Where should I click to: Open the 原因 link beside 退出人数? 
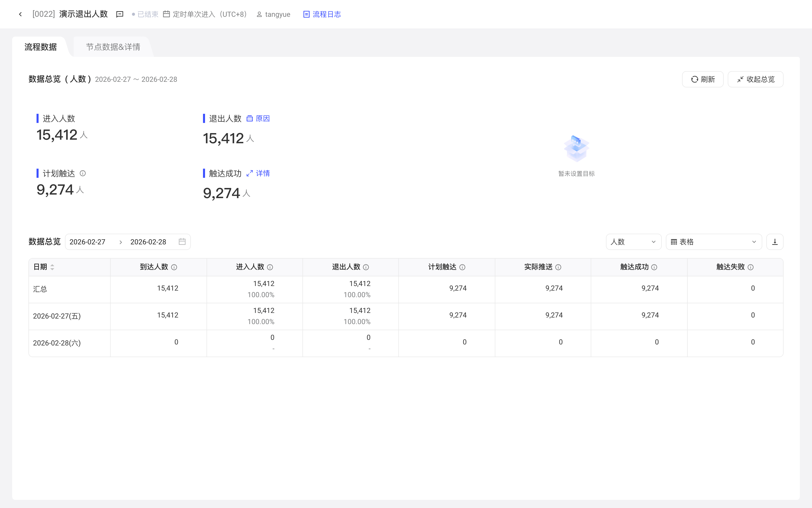(258, 118)
